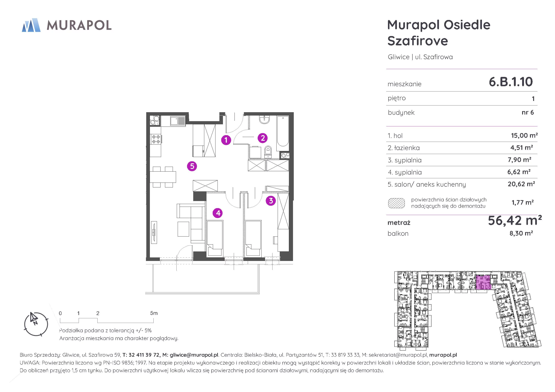
Task: Click the demountable walls area 1,77 m²
Action: [x=523, y=202]
